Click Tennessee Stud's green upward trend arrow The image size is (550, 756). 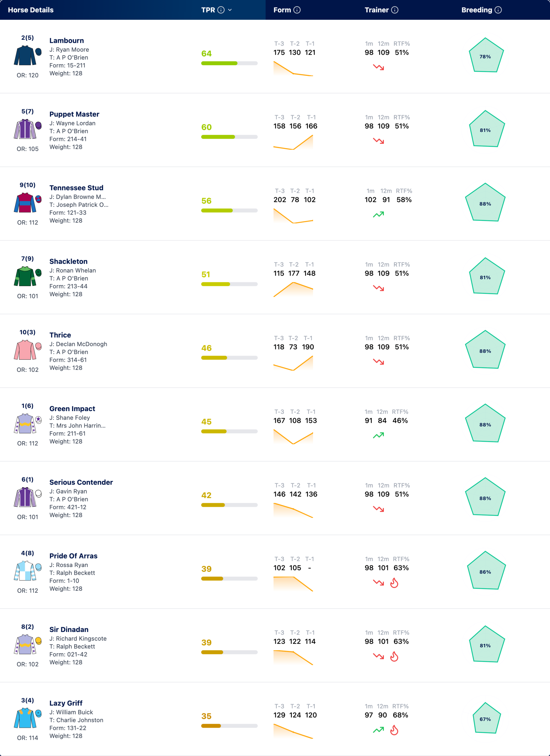pyautogui.click(x=379, y=214)
